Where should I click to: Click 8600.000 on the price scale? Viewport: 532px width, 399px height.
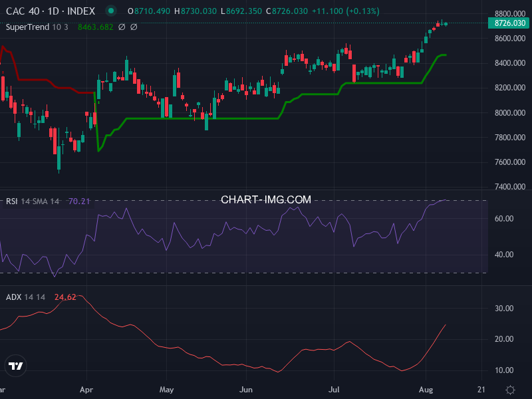510,39
